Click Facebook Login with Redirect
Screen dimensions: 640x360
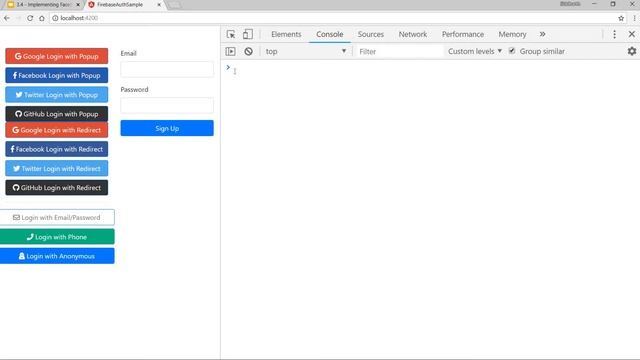point(57,149)
